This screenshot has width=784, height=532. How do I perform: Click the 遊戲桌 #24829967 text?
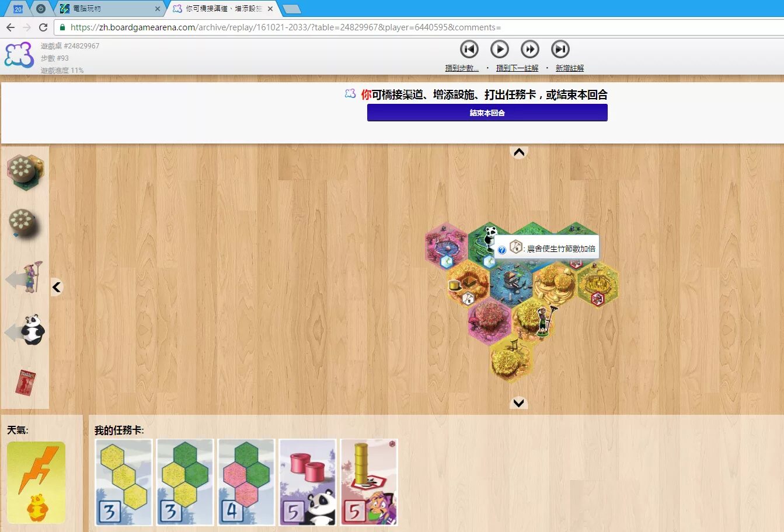(70, 46)
